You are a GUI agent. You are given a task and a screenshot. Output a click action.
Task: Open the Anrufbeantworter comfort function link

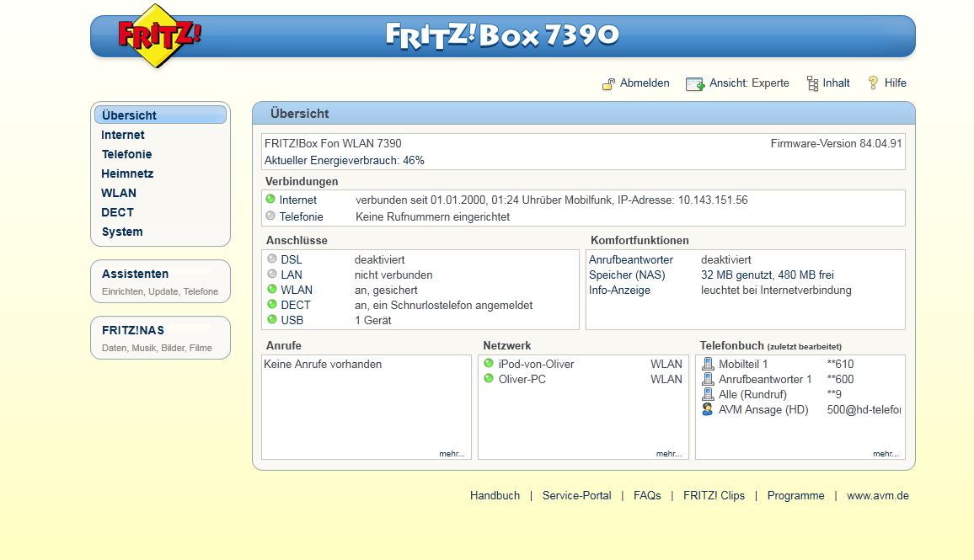[631, 259]
